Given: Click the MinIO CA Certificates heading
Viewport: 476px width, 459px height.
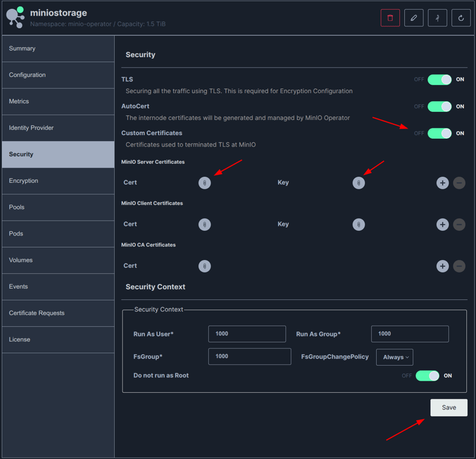Looking at the screenshot, I should click(148, 245).
